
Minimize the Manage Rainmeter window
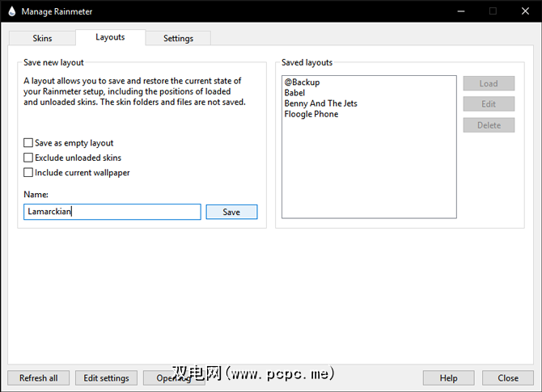(x=461, y=11)
